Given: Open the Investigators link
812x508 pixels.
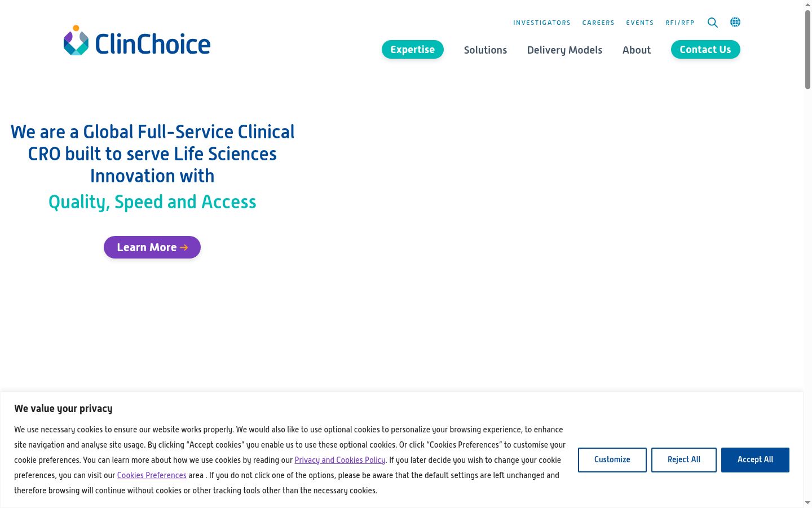Looking at the screenshot, I should [x=542, y=23].
